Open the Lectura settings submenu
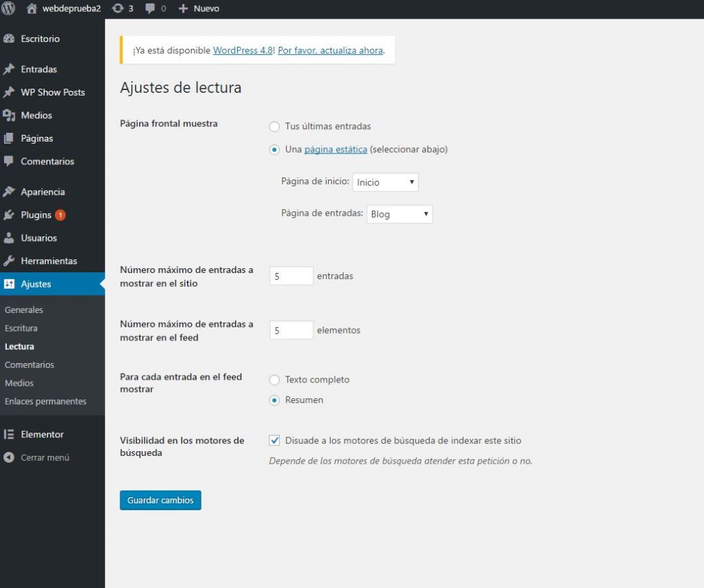 [19, 347]
